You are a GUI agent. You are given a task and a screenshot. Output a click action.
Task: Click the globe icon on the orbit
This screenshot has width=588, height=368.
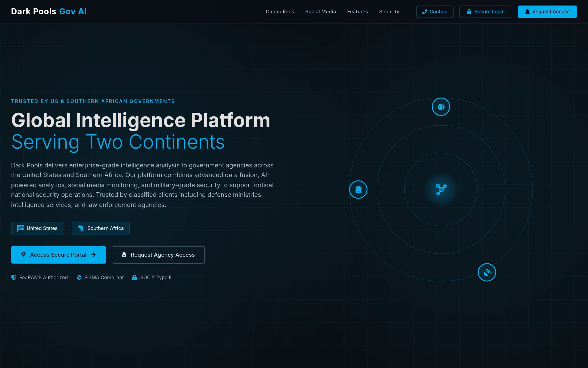point(441,107)
